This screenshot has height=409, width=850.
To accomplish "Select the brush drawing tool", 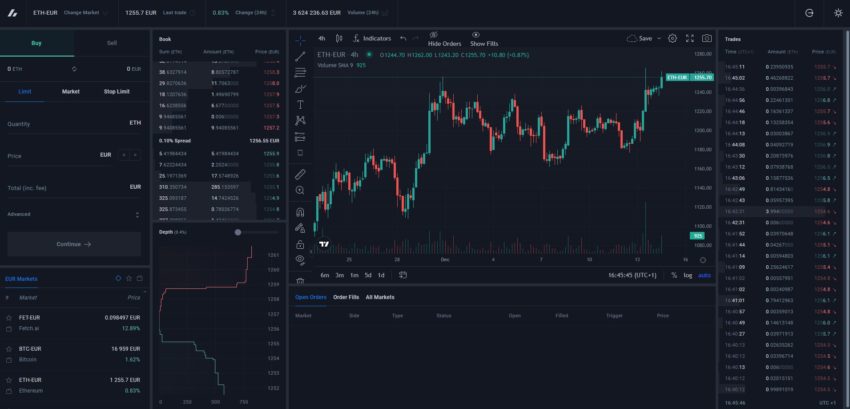I will point(300,88).
